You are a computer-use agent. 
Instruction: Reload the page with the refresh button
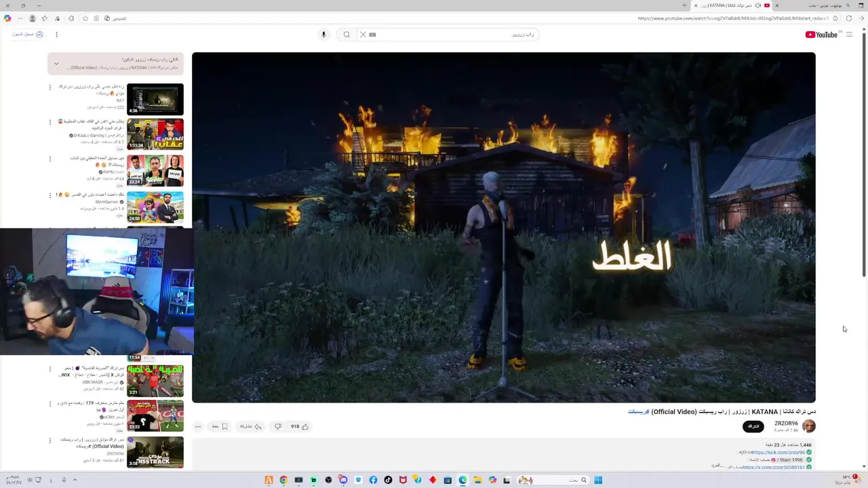click(x=849, y=18)
